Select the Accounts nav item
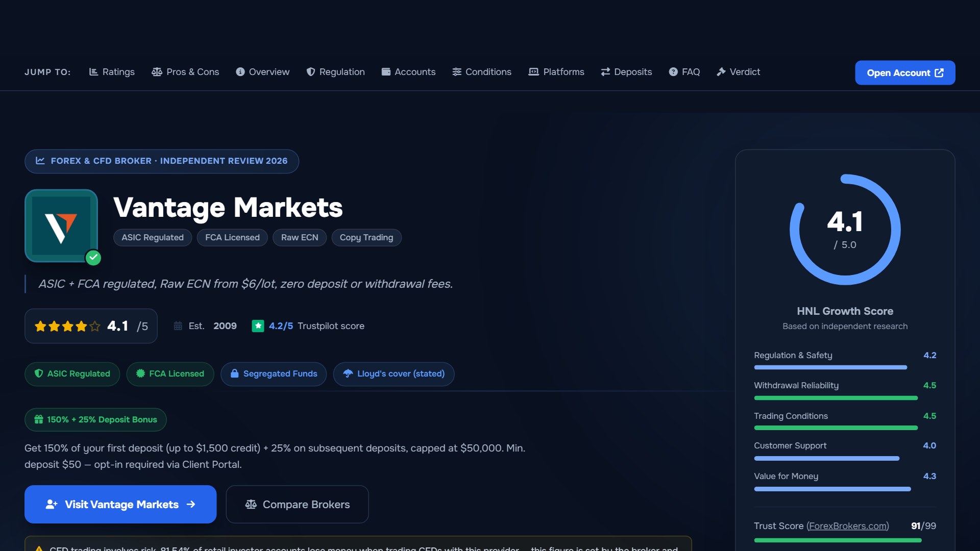The width and height of the screenshot is (980, 551). 408,72
